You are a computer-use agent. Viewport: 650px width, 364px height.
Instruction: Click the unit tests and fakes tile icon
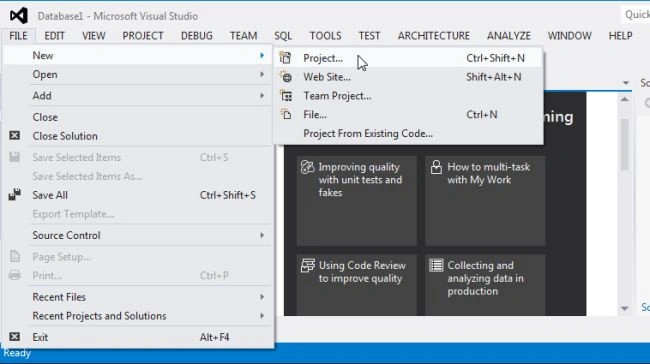pos(308,167)
